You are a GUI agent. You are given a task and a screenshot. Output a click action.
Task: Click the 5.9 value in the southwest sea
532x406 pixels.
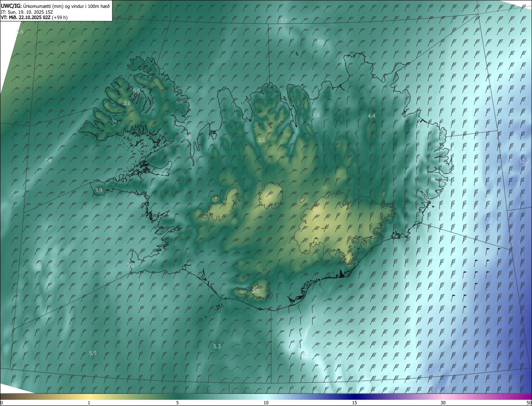(93, 353)
